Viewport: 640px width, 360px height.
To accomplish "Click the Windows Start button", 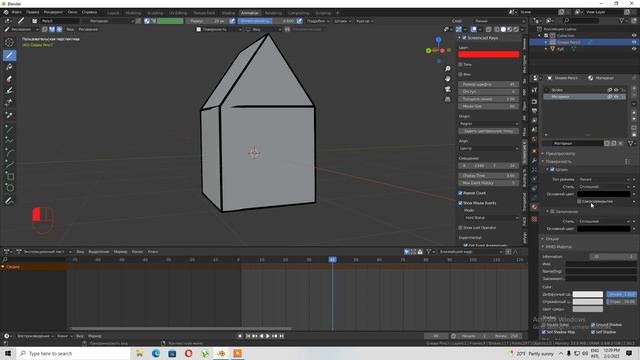I will 8,353.
